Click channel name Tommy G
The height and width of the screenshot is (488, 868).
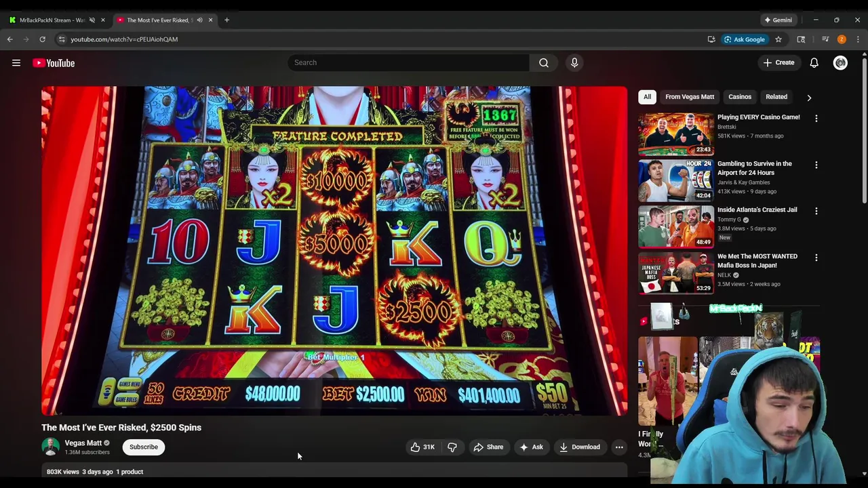pyautogui.click(x=729, y=220)
